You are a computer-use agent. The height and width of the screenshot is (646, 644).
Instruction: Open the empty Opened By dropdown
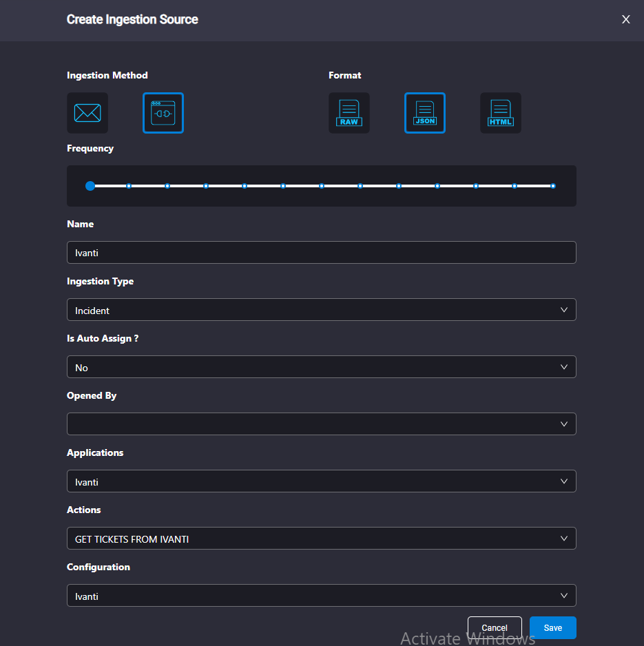[322, 424]
